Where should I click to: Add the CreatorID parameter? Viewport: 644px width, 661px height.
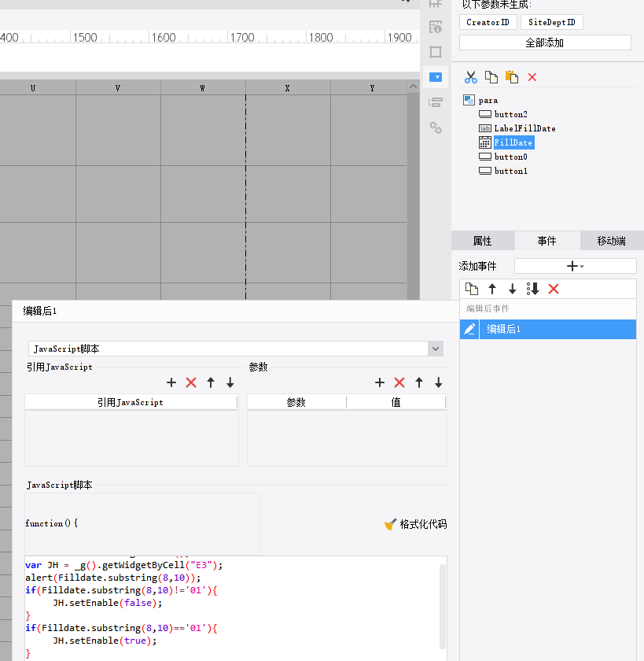(488, 22)
